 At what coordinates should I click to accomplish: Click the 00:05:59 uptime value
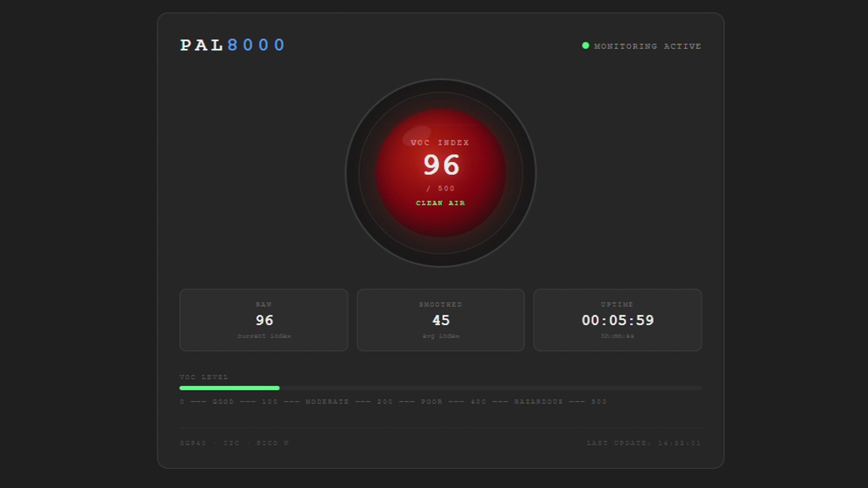coord(618,320)
